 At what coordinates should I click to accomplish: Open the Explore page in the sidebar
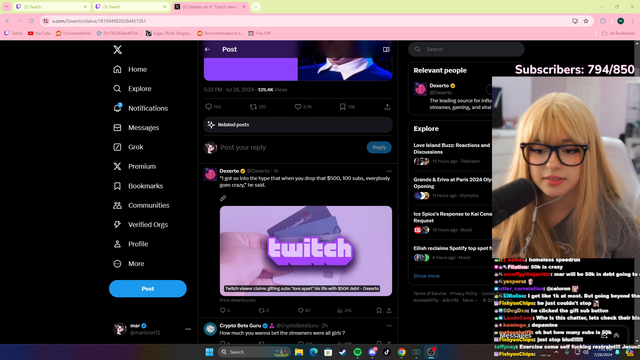[132, 89]
